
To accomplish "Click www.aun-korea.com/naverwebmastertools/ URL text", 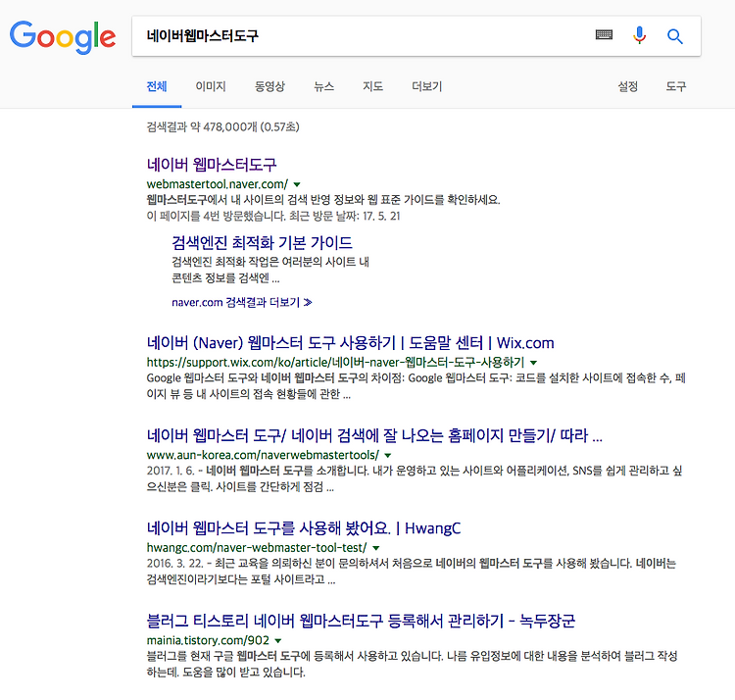I will pos(263,455).
